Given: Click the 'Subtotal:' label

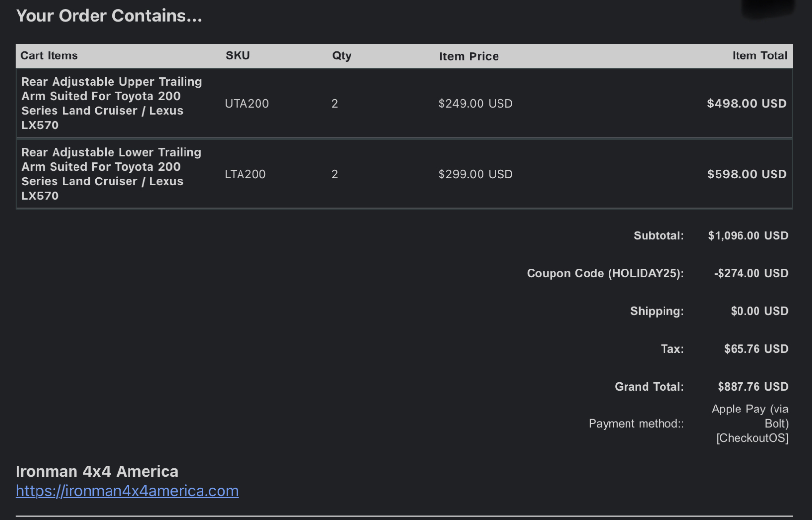Looking at the screenshot, I should 659,235.
